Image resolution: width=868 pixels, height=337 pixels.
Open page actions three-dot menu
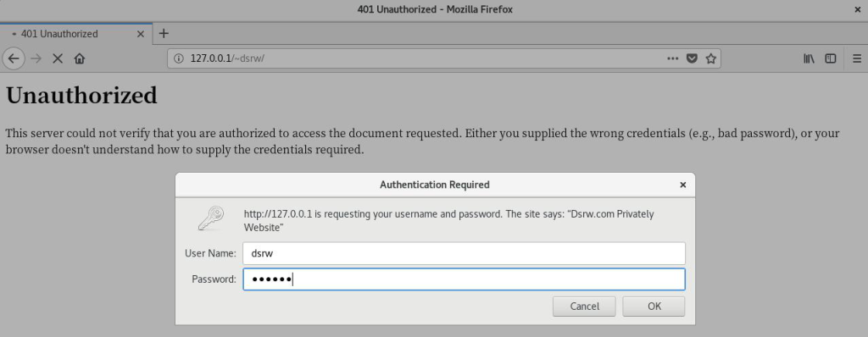point(672,58)
